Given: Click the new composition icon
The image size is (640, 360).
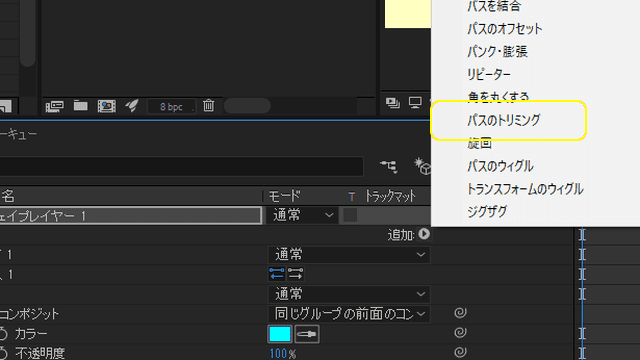Looking at the screenshot, I should point(107,106).
